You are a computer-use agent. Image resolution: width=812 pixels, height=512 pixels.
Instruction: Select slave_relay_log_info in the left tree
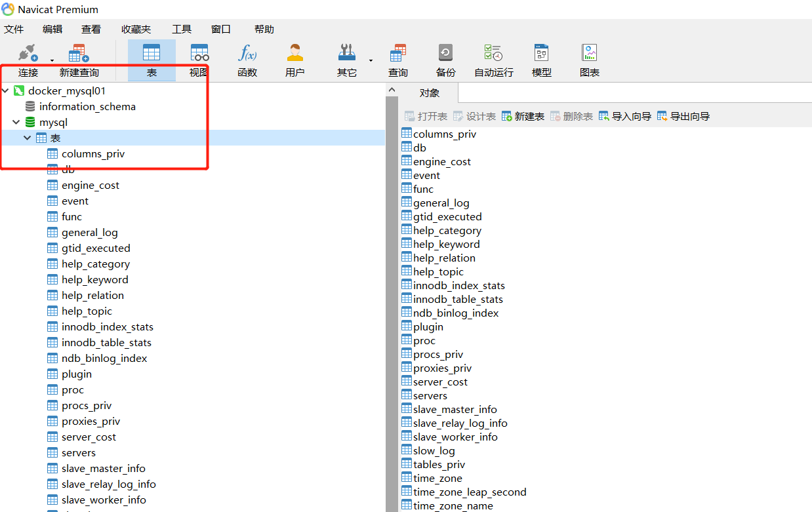point(109,484)
